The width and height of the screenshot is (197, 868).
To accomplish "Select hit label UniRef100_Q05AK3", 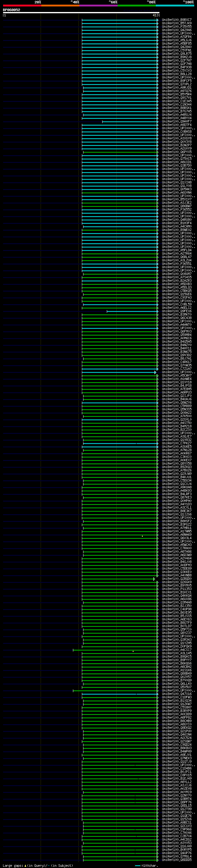I will click(x=177, y=189).
